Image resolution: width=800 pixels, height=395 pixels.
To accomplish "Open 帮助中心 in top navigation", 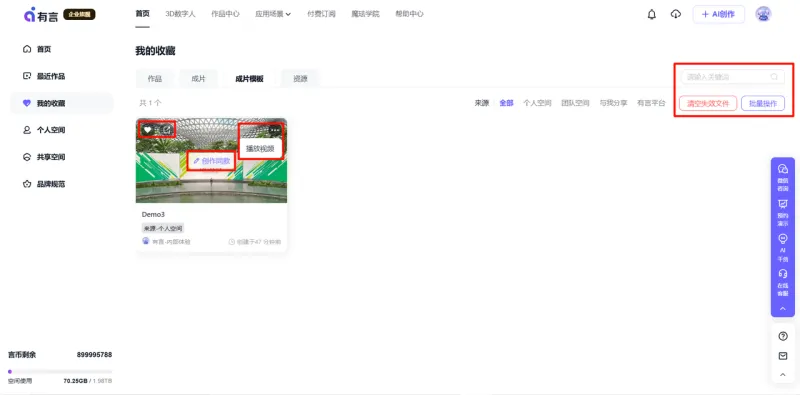I will point(409,14).
